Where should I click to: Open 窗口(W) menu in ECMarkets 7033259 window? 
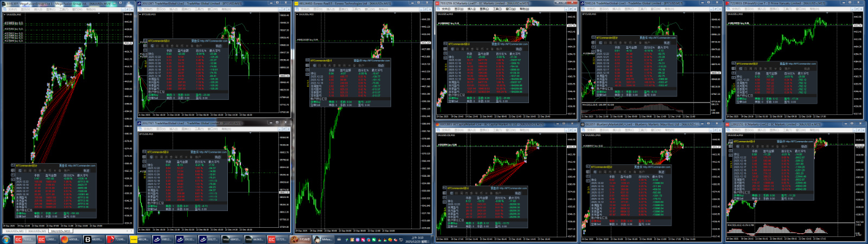510,9
